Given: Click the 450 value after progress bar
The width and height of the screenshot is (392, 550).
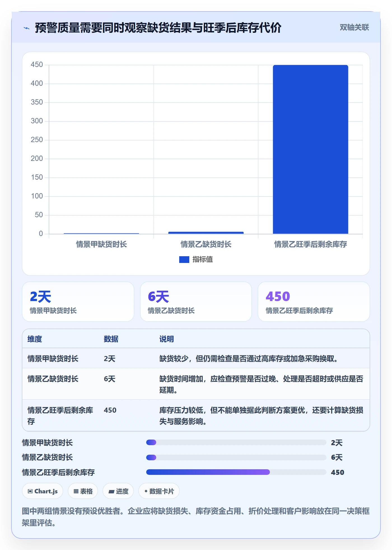Looking at the screenshot, I should [x=337, y=473].
